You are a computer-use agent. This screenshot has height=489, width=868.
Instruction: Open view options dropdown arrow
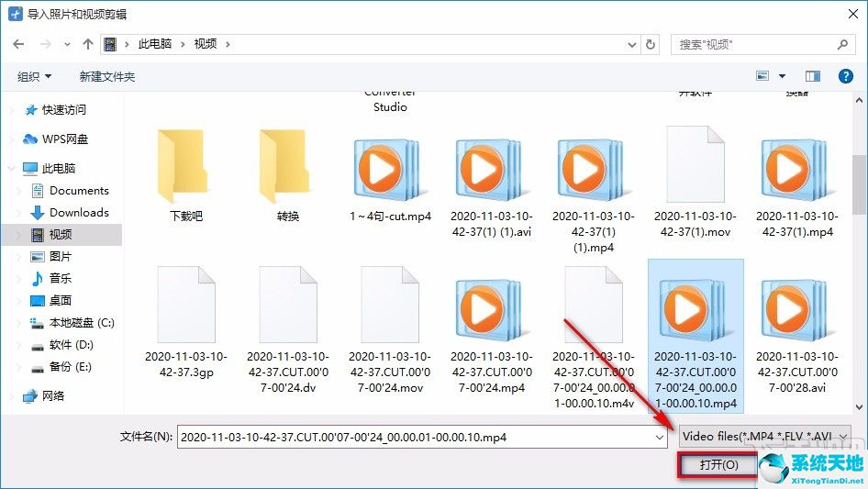click(782, 76)
